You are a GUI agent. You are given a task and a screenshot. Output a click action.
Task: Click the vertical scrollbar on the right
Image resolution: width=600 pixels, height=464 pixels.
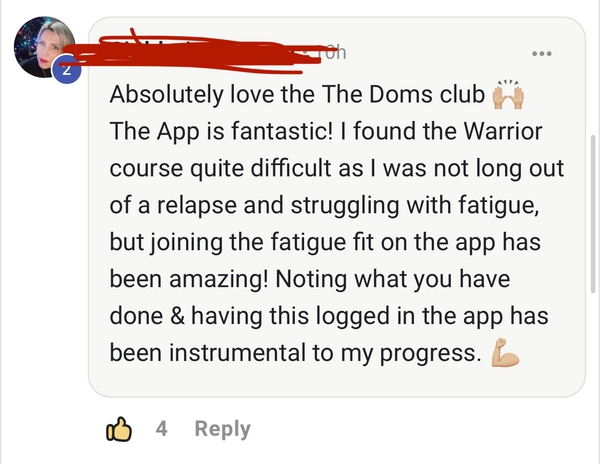coord(593,213)
